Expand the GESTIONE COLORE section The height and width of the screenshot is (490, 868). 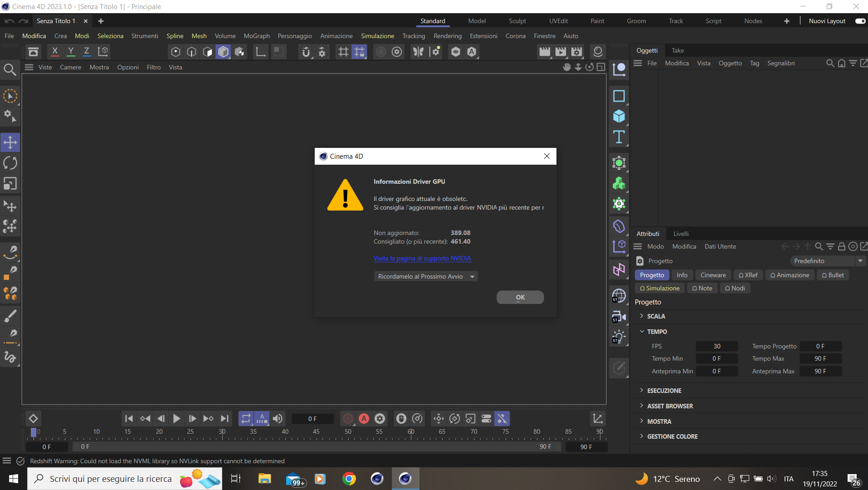click(672, 436)
